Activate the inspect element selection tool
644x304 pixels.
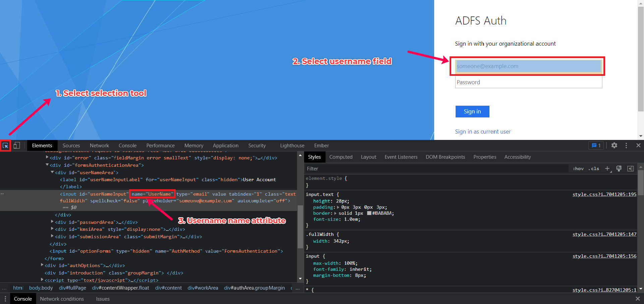[x=5, y=146]
